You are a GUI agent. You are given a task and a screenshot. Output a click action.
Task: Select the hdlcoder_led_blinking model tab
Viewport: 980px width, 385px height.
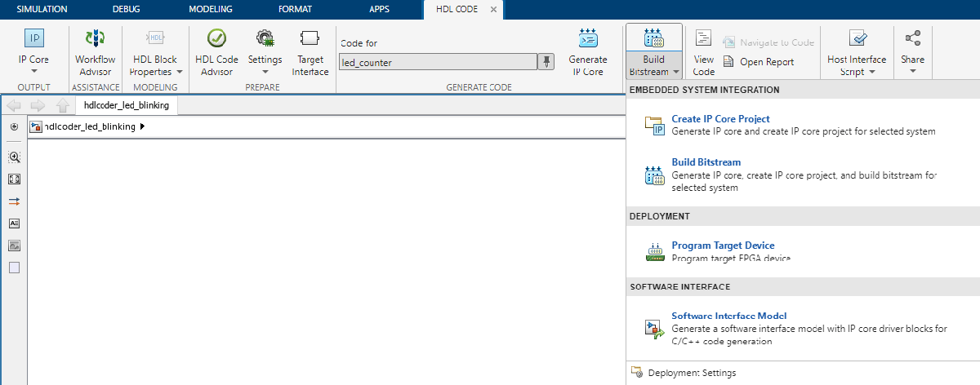[x=127, y=105]
